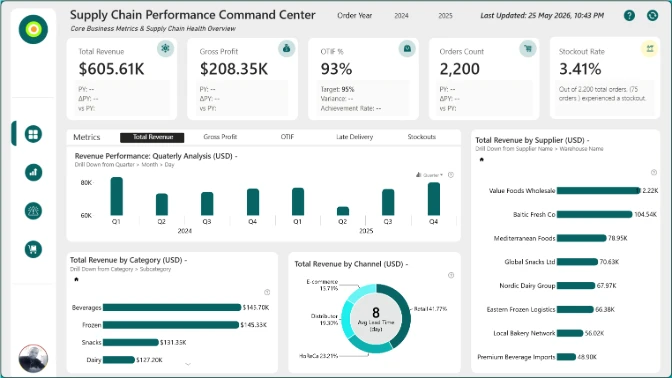
Task: Click the Retail 41.72% donut label
Action: [430, 309]
